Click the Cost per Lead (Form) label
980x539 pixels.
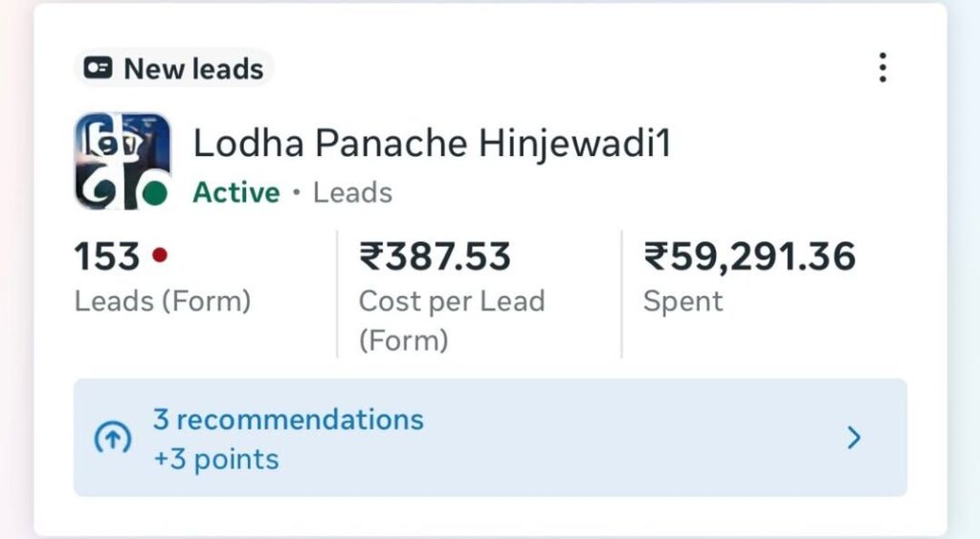coord(451,320)
